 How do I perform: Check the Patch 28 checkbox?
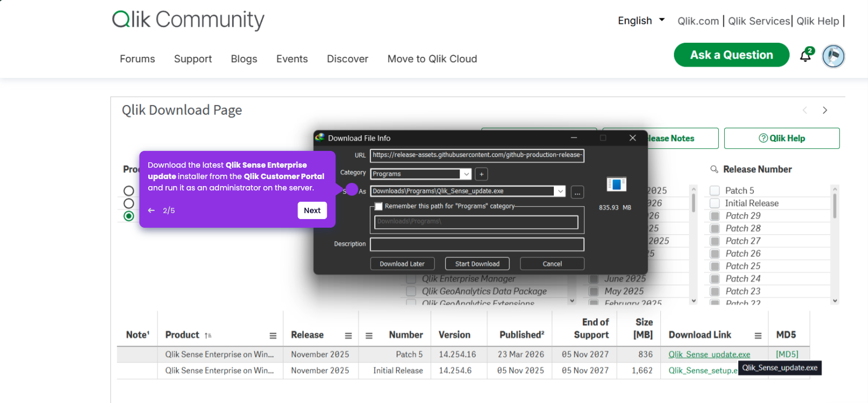(714, 228)
